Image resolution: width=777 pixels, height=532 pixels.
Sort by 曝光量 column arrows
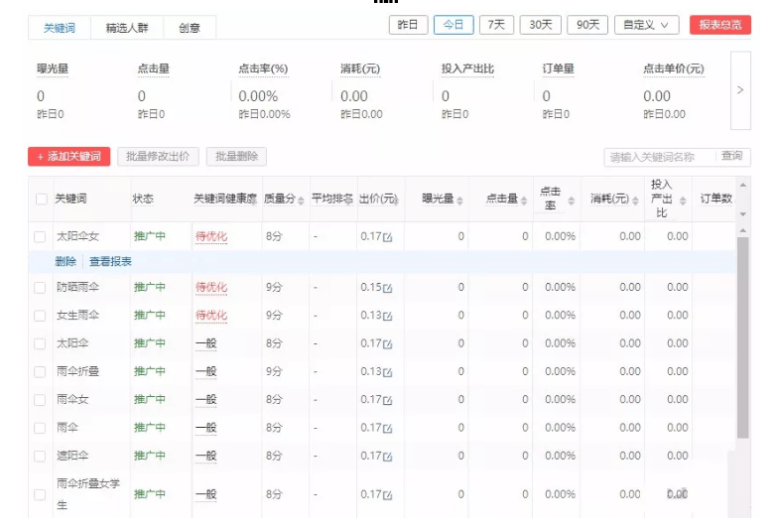[x=459, y=200]
